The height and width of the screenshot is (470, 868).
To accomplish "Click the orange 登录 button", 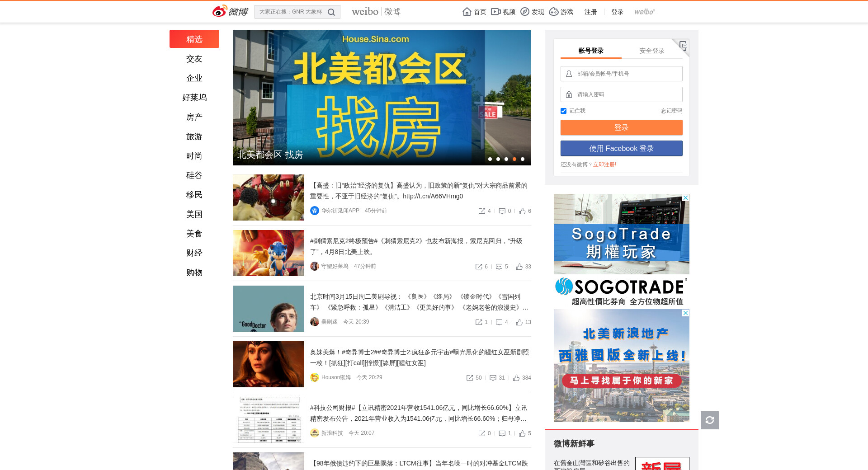I will 621,127.
